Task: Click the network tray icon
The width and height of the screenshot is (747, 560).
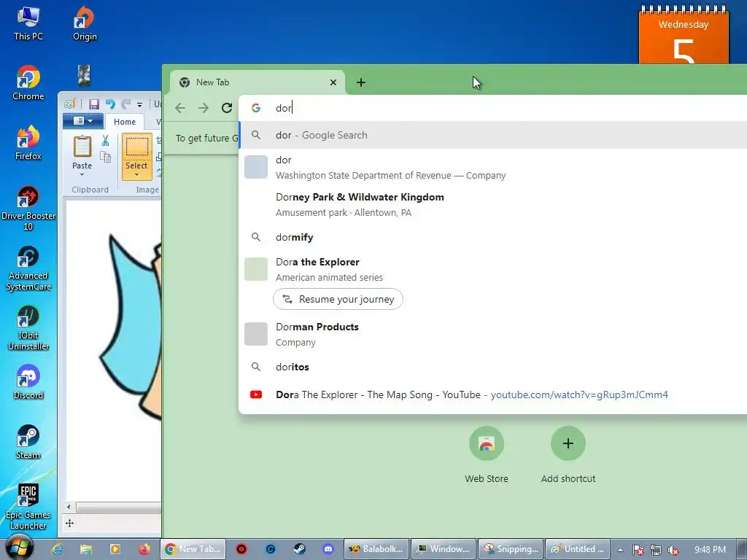Action: pos(656,550)
